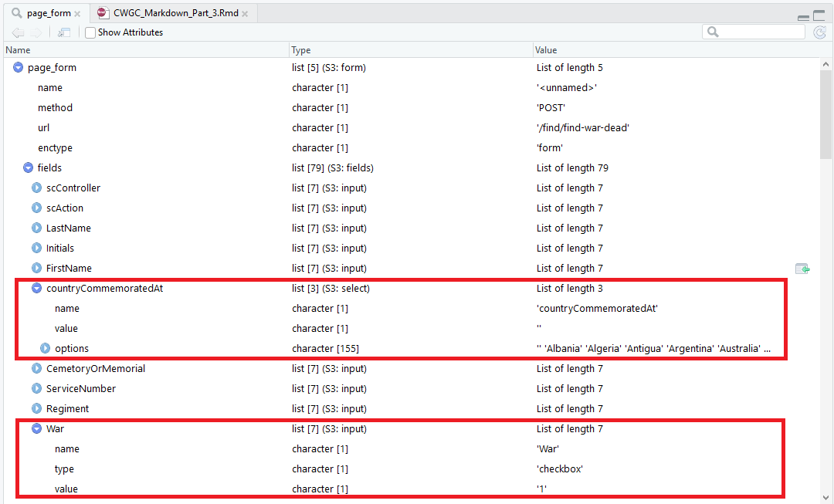
Task: Expand the Initials entry
Action: (x=36, y=249)
